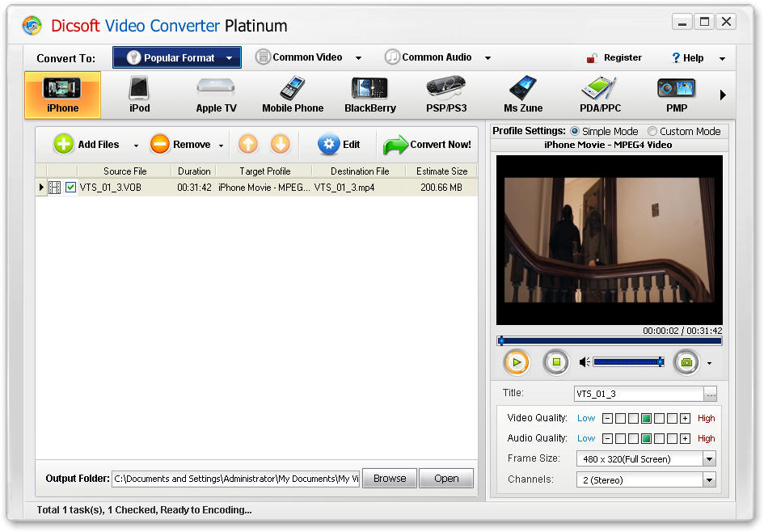Open the snapshot options dropdown arrow
The image size is (764, 532).
pos(709,363)
